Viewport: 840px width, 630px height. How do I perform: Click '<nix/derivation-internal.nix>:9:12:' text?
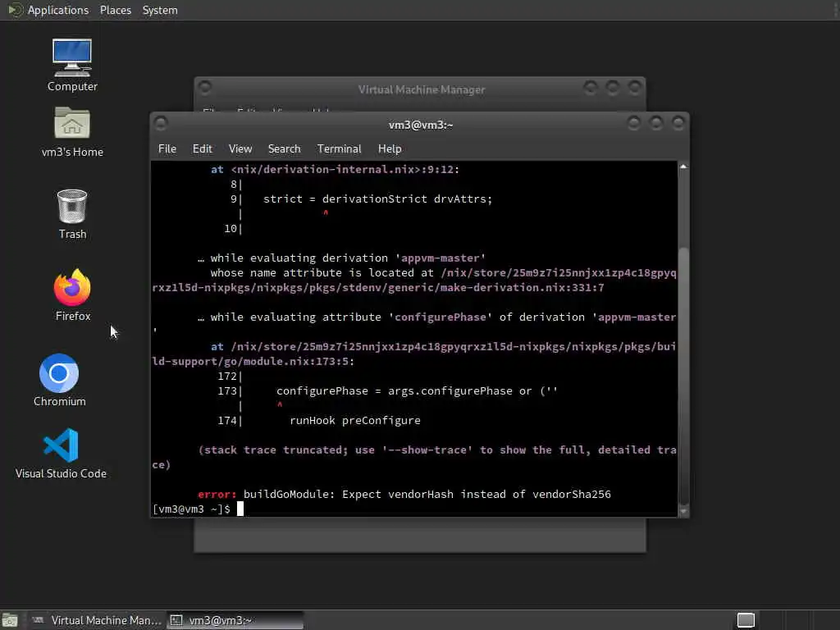345,169
